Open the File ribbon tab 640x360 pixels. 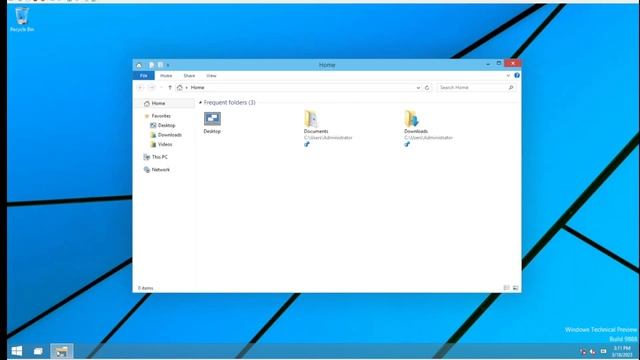[144, 76]
